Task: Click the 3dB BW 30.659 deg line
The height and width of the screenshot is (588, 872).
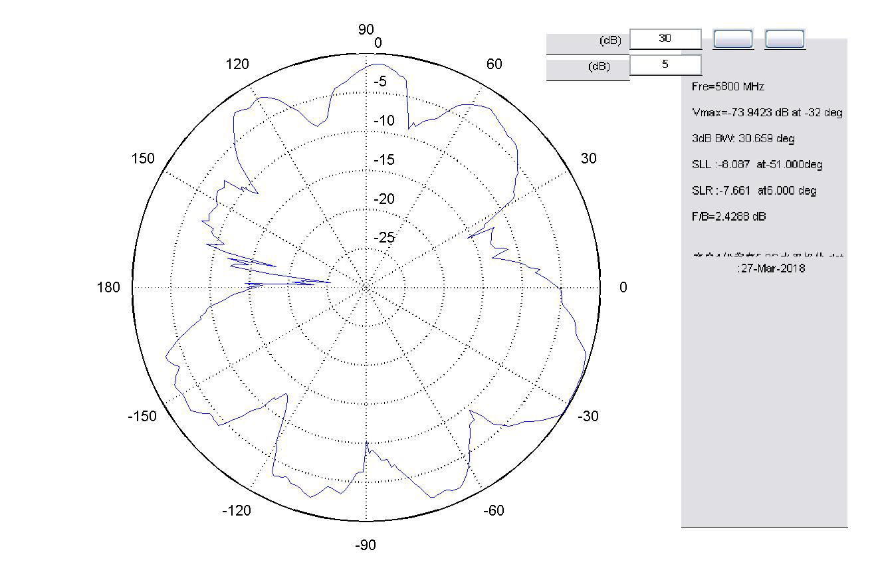Action: point(742,139)
